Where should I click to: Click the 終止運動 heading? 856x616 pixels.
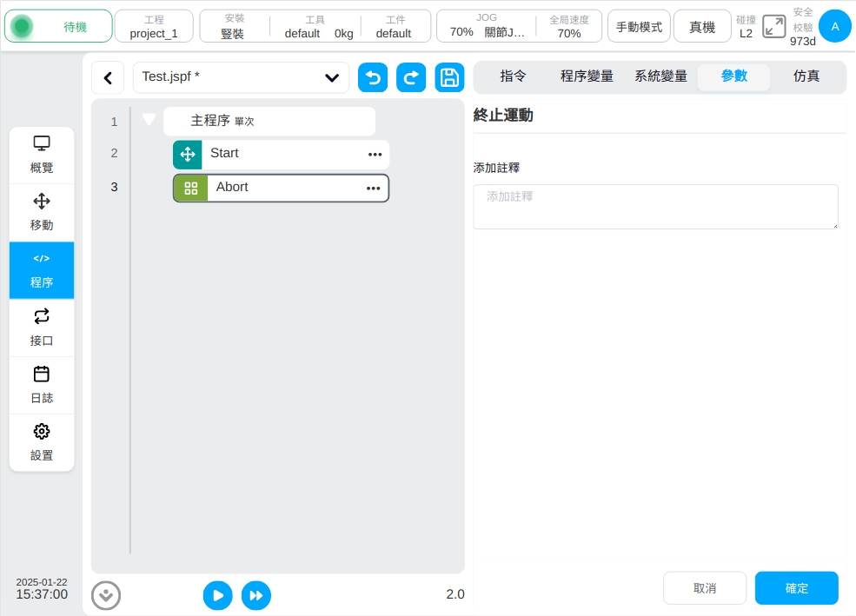pos(503,116)
